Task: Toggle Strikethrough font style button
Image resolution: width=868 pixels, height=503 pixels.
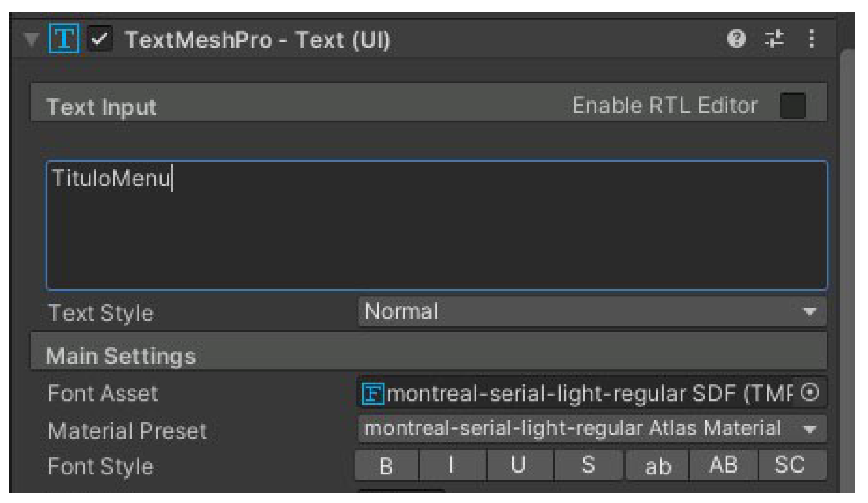Action: point(588,465)
